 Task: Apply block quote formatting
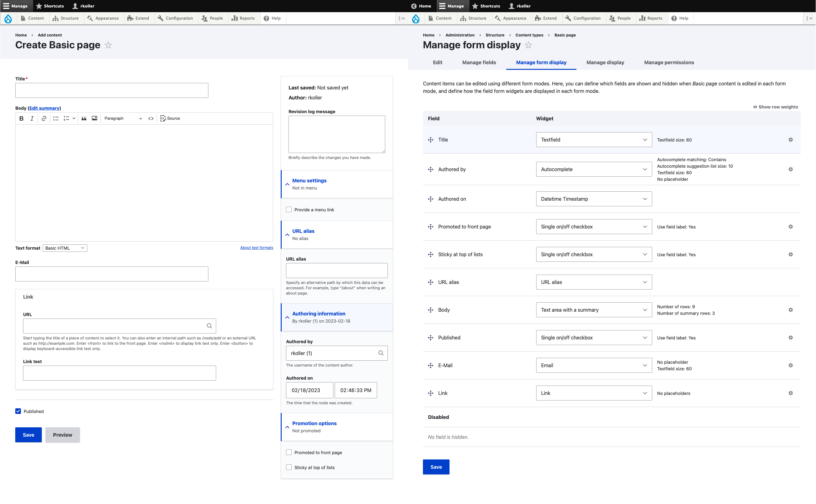84,118
